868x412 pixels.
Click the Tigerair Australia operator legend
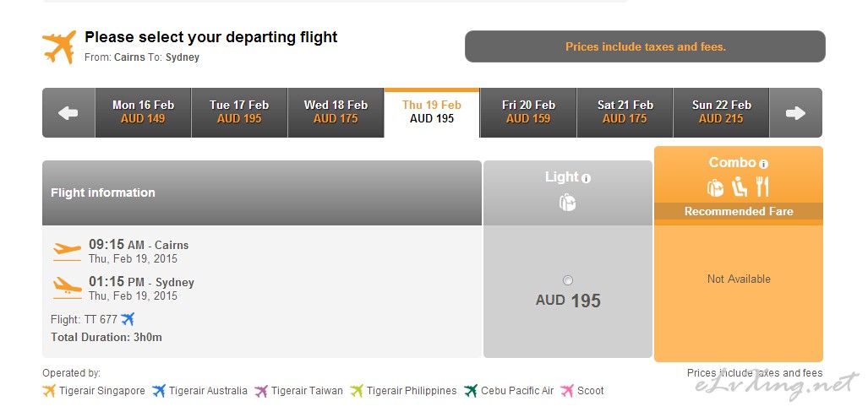pyautogui.click(x=199, y=391)
